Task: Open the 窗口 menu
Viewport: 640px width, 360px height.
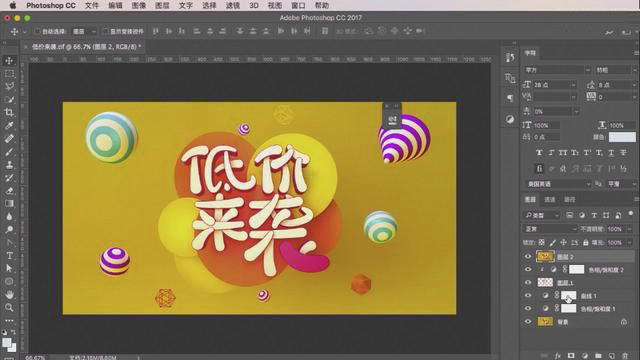Action: point(298,5)
